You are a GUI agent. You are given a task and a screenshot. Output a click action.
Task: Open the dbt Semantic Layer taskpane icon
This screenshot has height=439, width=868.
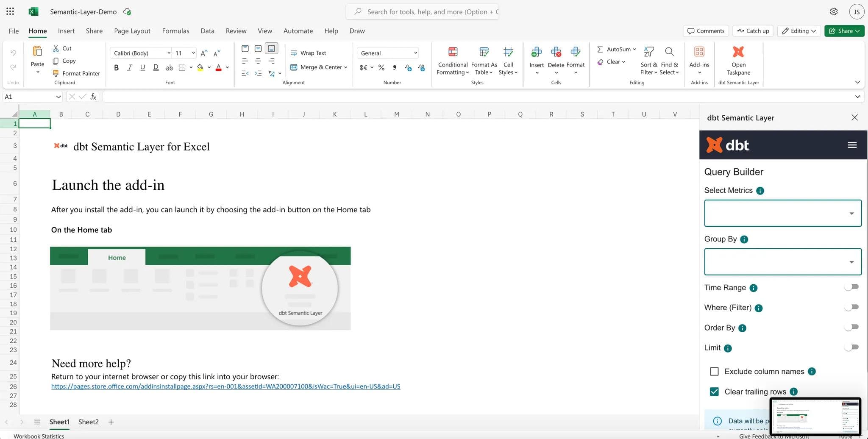[738, 52]
